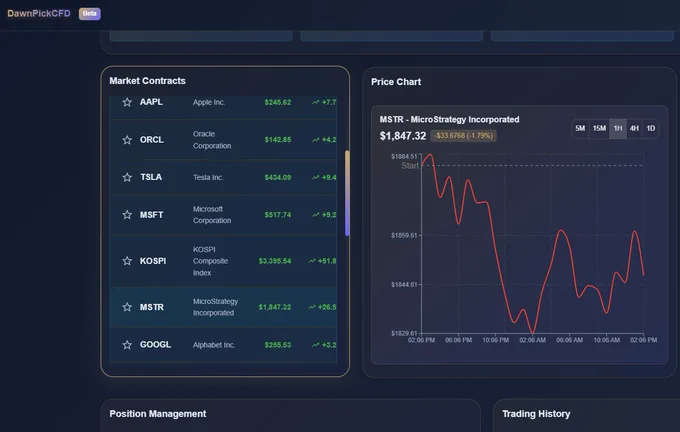
Task: Click the chart Start reference label
Action: tap(410, 166)
